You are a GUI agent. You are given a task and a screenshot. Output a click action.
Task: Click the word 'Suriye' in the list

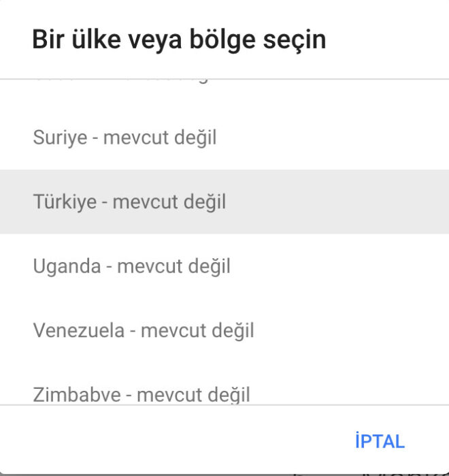point(60,138)
